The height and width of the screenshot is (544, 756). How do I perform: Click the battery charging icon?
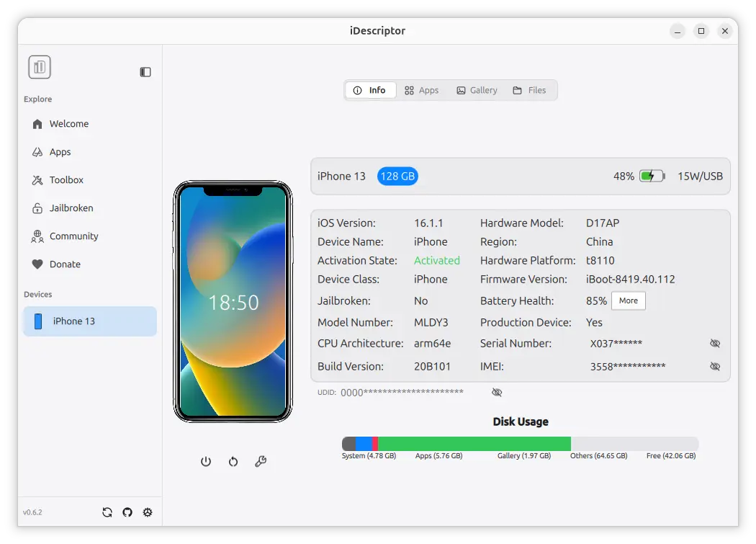(x=652, y=176)
